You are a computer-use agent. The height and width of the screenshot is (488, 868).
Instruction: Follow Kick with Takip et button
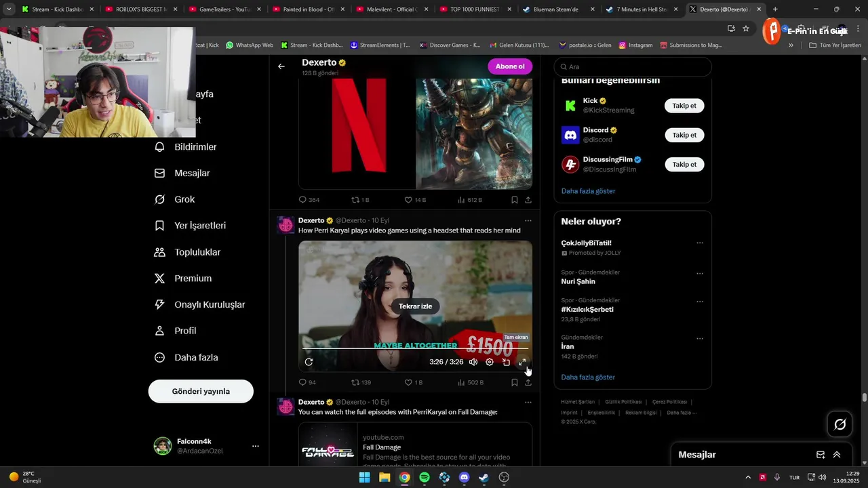pos(684,106)
